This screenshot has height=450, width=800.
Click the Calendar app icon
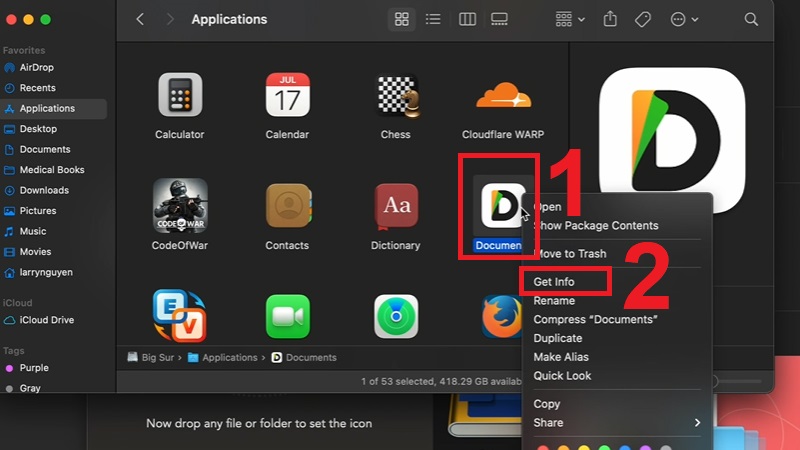coord(287,96)
